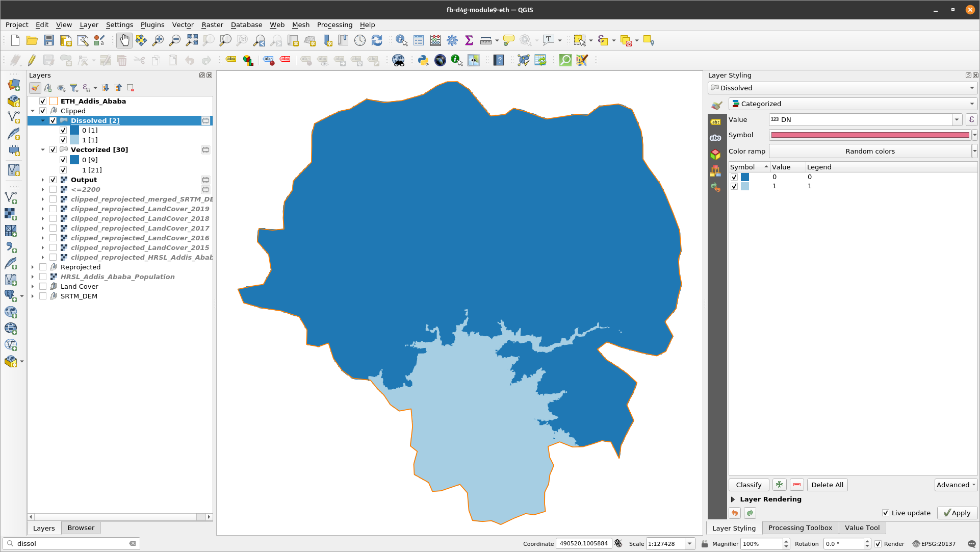This screenshot has width=980, height=552.
Task: Switch to the Browser tab
Action: pos(80,527)
